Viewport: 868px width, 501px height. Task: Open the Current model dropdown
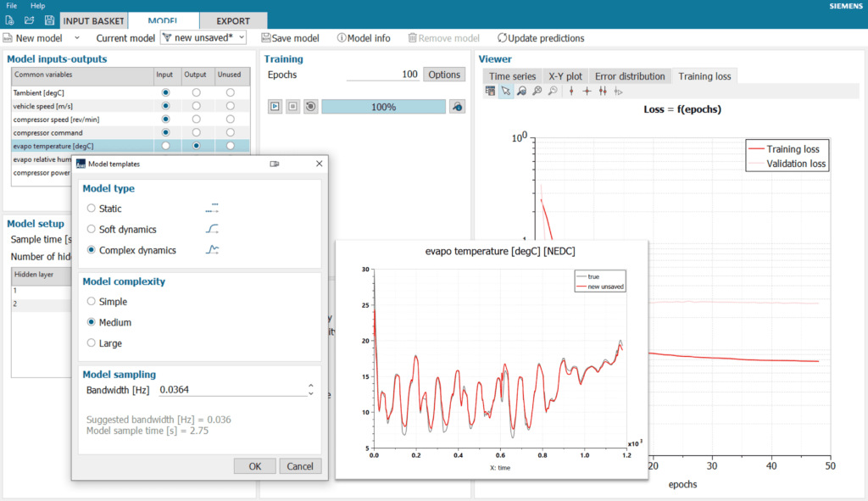click(x=203, y=38)
